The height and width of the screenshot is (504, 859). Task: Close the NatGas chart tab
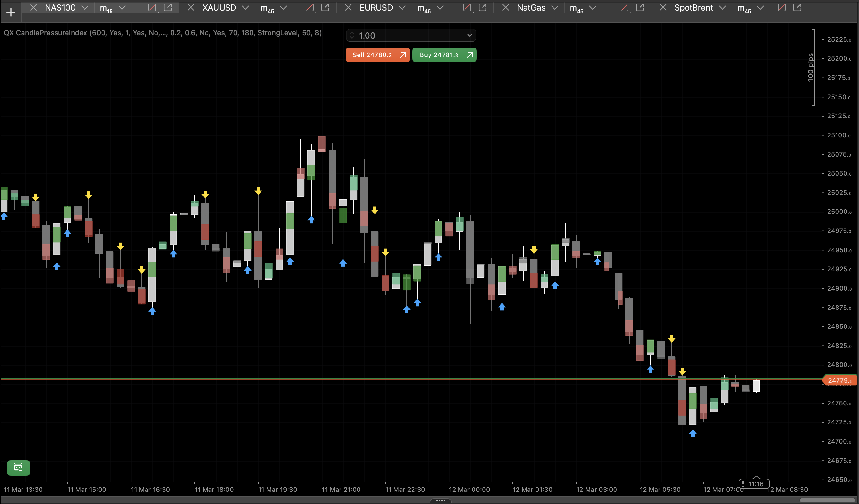click(x=506, y=7)
